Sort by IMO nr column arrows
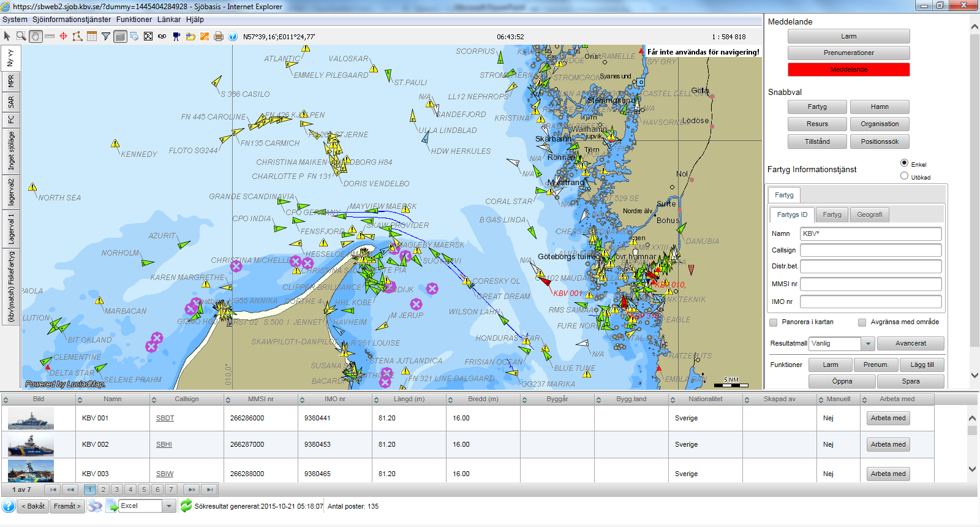The image size is (980, 527). (x=302, y=400)
